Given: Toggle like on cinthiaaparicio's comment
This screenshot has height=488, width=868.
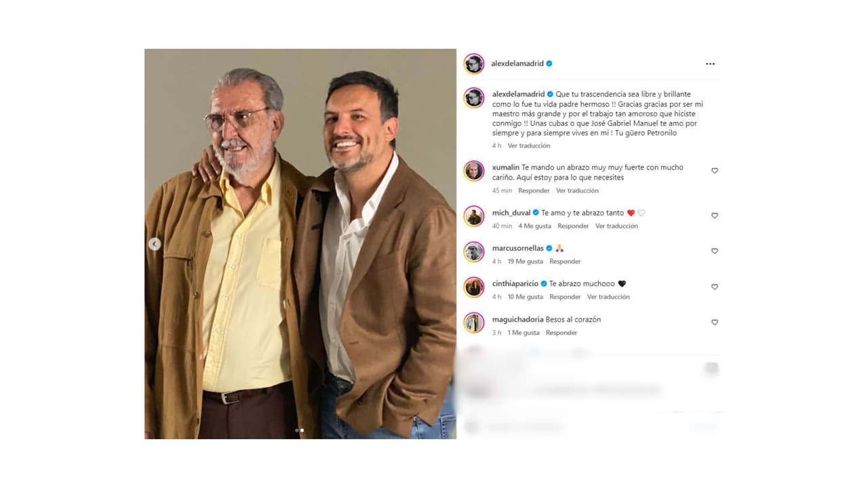Looking at the screenshot, I should point(714,287).
